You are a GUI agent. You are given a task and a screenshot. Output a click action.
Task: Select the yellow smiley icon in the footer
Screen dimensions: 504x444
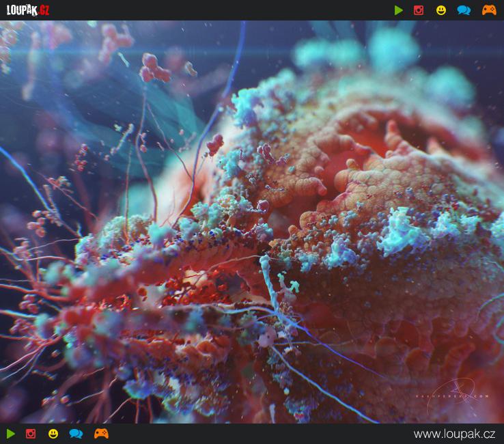coord(53,434)
